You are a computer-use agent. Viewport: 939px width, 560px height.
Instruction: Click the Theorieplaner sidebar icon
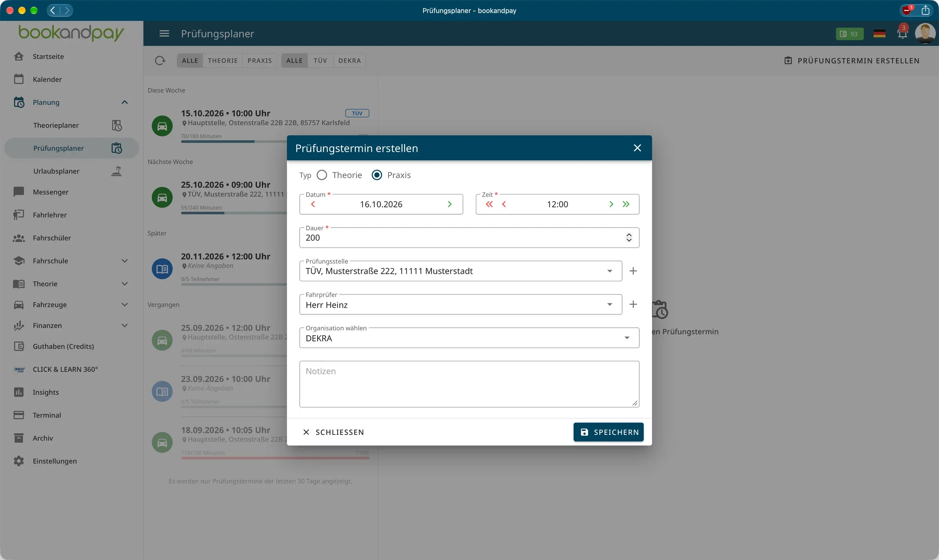(x=117, y=126)
